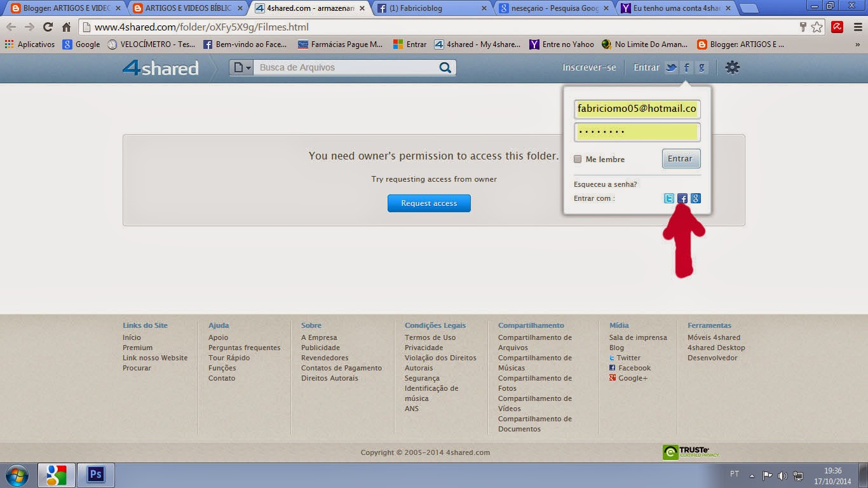Click the Google icon in header
This screenshot has height=488, width=868.
tap(702, 67)
